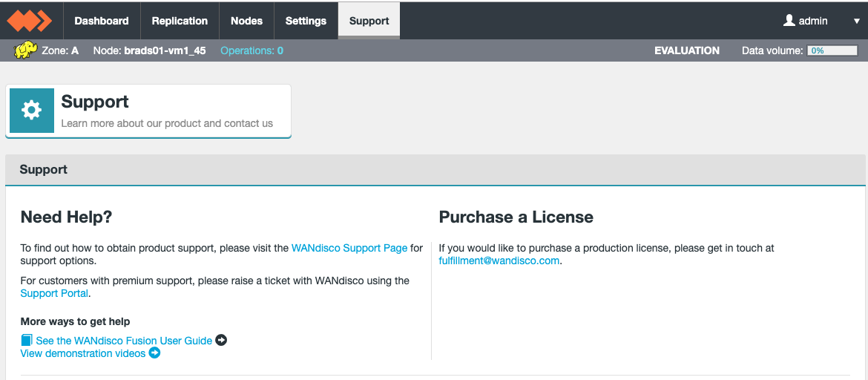
Task: Switch to the Replication tab
Action: (x=180, y=21)
